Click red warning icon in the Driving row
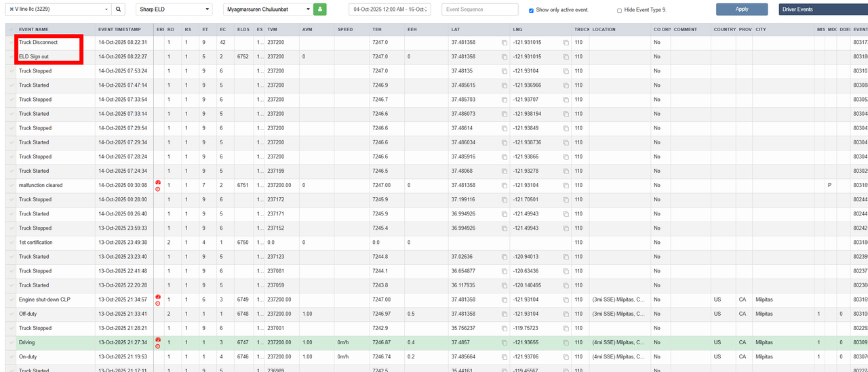The image size is (868, 372). [x=158, y=339]
